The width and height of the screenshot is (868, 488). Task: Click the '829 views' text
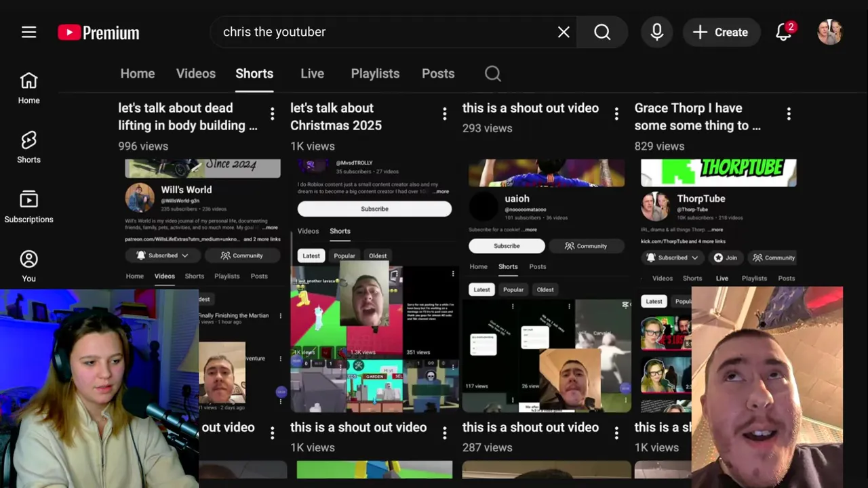pyautogui.click(x=659, y=146)
